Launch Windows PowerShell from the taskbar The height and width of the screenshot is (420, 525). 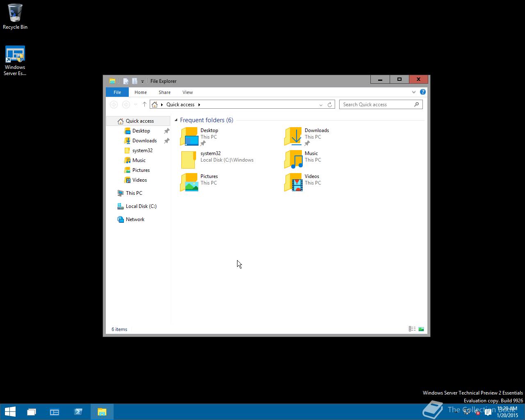tap(78, 412)
